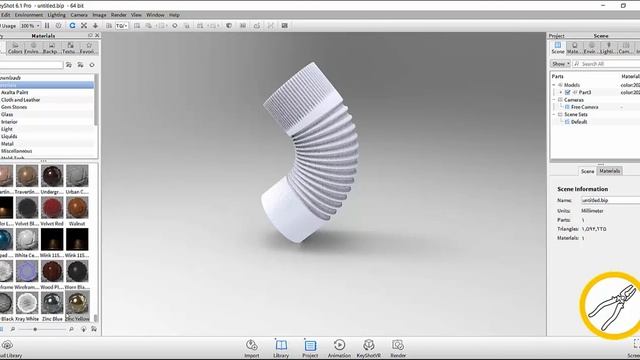Click the blue refresh render icon
640x360 pixels.
pyautogui.click(x=72, y=26)
